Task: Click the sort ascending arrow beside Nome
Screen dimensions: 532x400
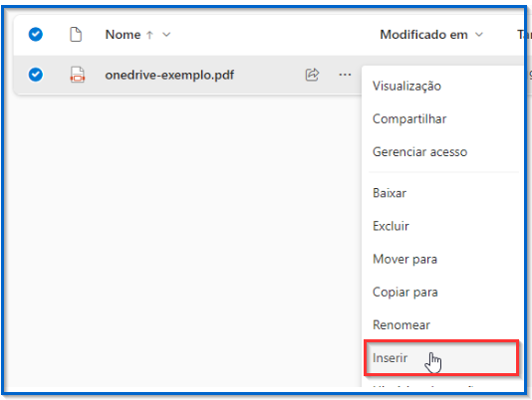Action: point(149,35)
